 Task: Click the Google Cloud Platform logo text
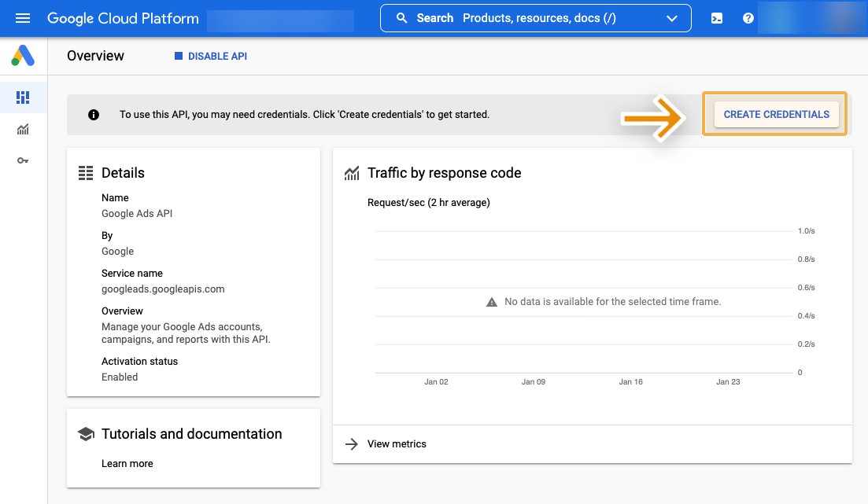click(x=123, y=18)
